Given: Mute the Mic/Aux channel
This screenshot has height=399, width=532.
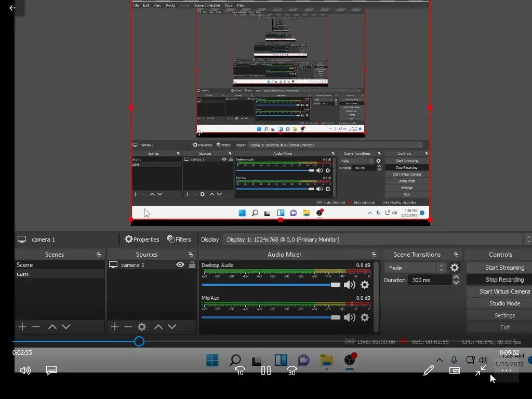Looking at the screenshot, I should (350, 317).
